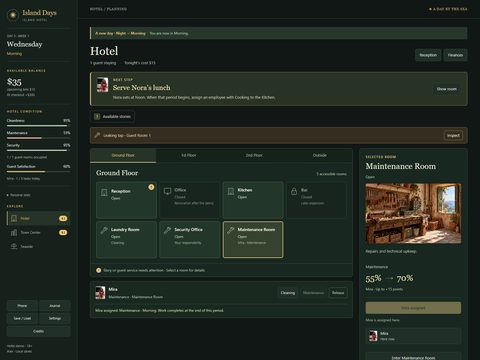The image size is (480, 360).
Task: Click the Serve Nora's lunch heading
Action: tap(141, 88)
